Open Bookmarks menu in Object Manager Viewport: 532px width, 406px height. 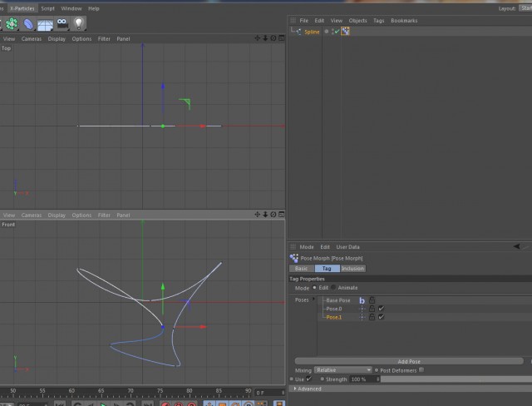(404, 21)
